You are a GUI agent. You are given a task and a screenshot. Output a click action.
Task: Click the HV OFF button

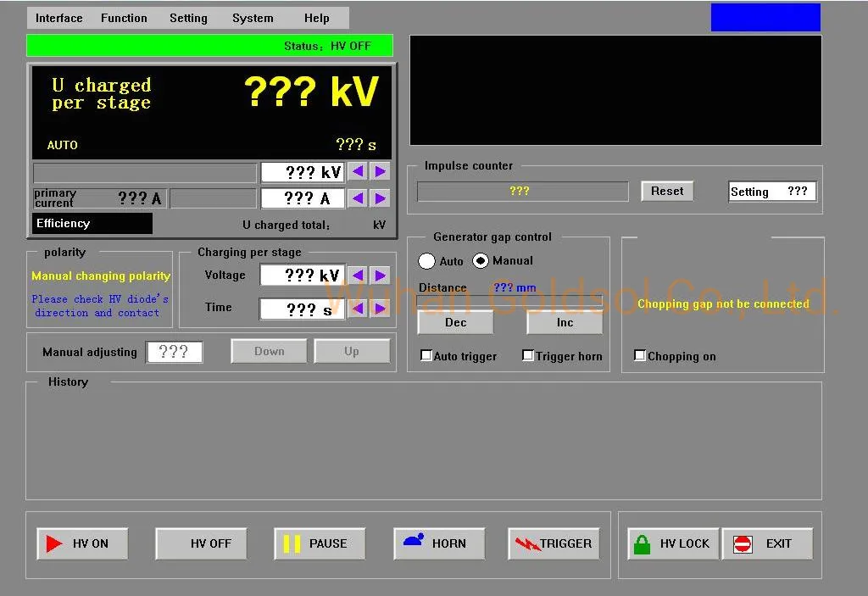[x=202, y=543]
